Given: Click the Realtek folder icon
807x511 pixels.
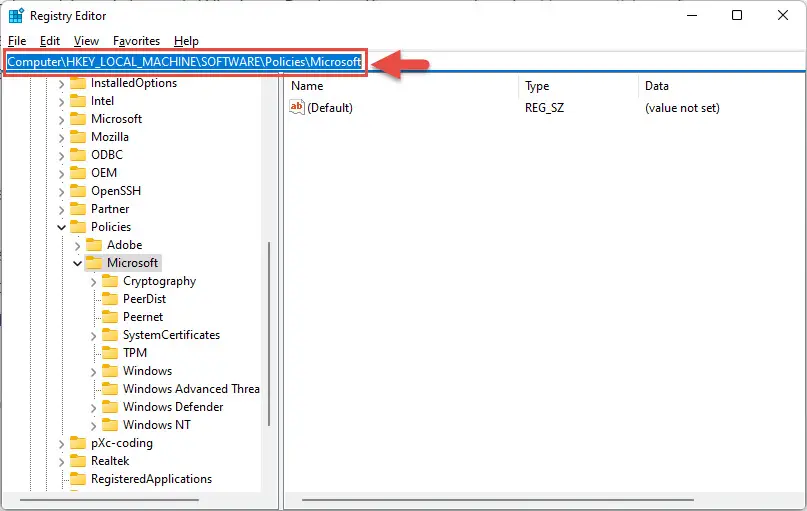Looking at the screenshot, I should pyautogui.click(x=78, y=461).
